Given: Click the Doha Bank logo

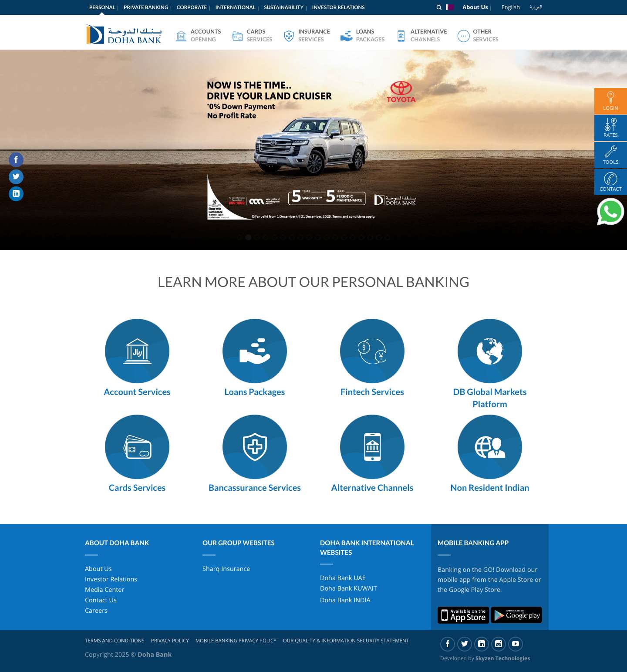Looking at the screenshot, I should pyautogui.click(x=123, y=34).
